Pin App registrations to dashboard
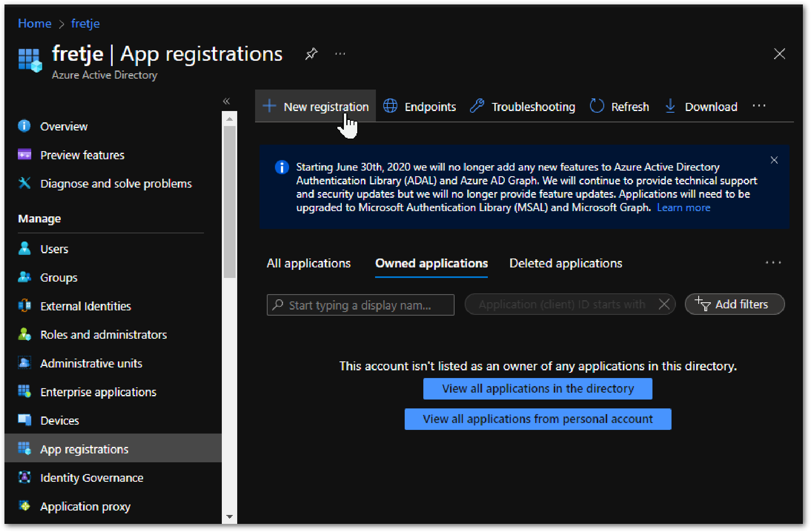 click(311, 54)
